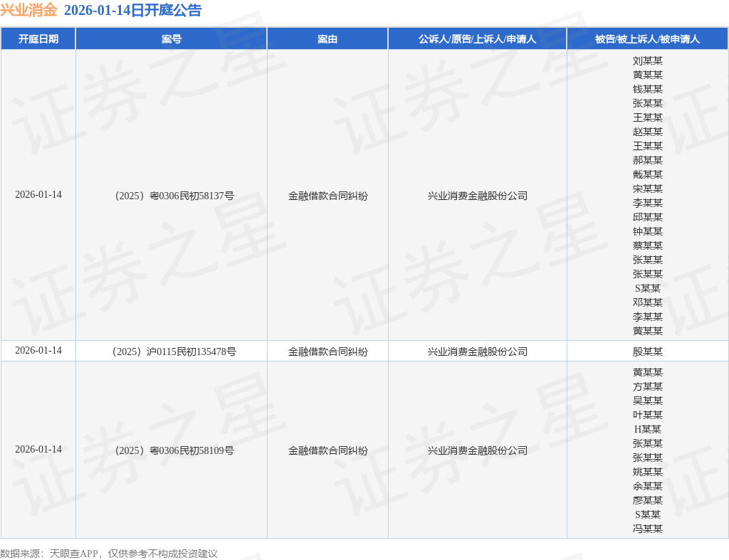Click defendant 钟某某
Viewport: 729px width, 560px height.
(x=648, y=231)
